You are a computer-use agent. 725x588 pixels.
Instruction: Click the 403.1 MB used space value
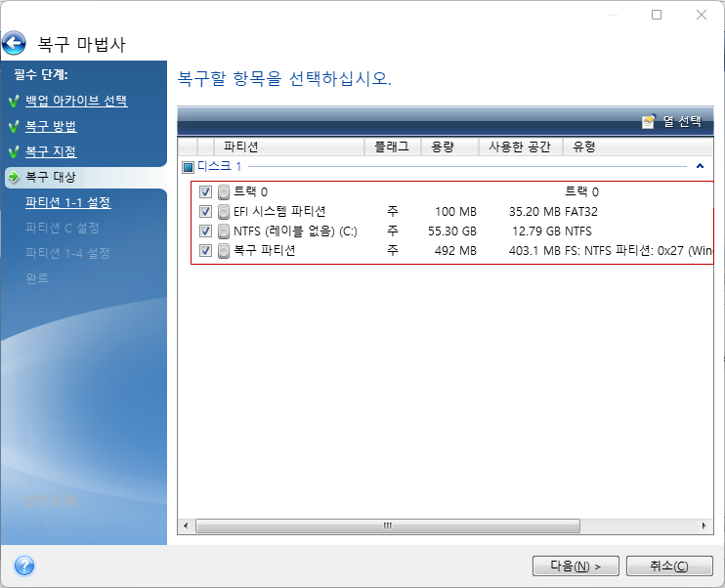535,251
